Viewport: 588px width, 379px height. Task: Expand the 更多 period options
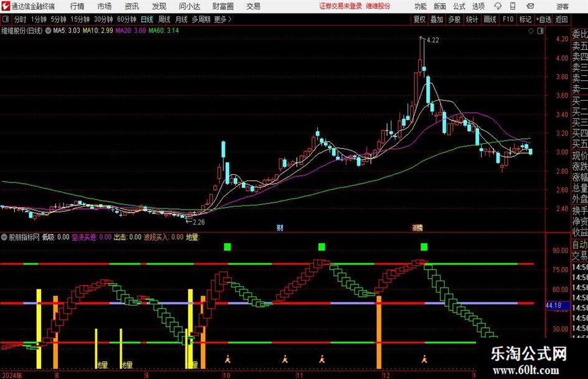tap(223, 19)
